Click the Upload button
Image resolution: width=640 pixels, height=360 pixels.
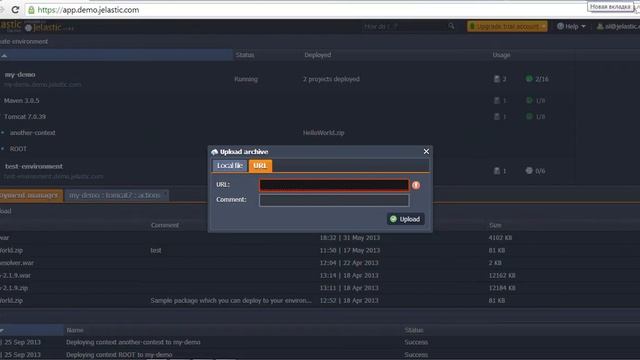tap(405, 219)
